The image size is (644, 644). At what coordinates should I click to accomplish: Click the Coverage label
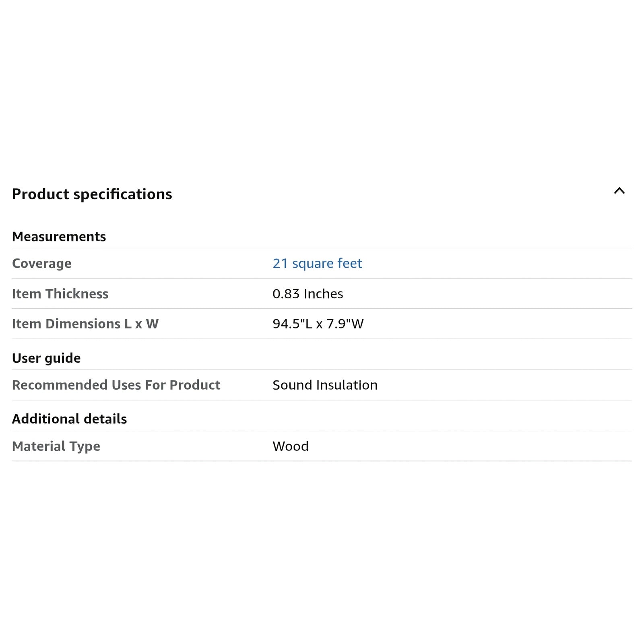[x=41, y=263]
